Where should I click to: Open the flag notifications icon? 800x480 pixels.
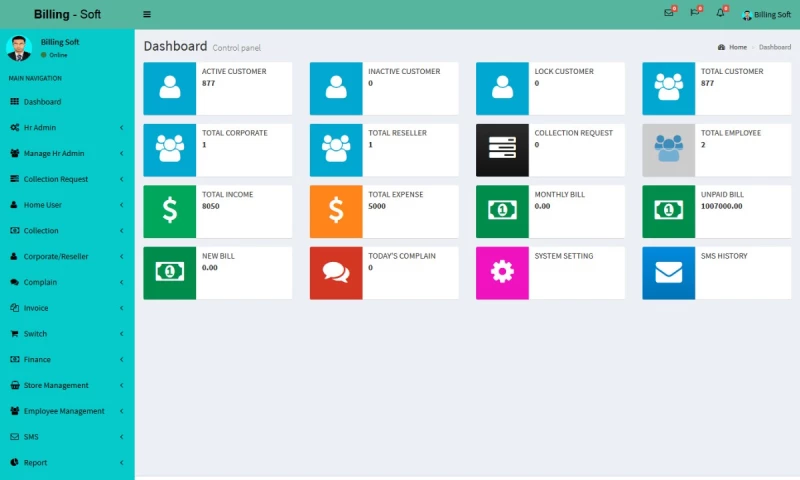(x=694, y=13)
